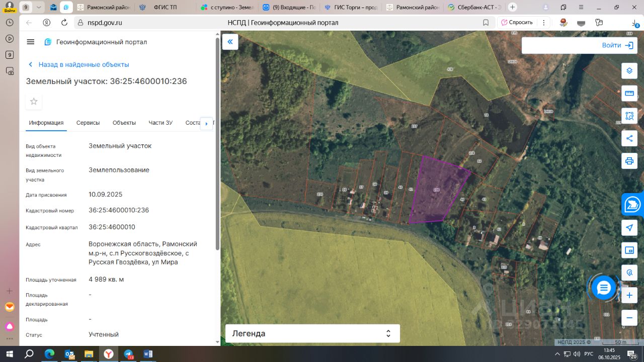The image size is (644, 362).
Task: Click the cadastral quarter 36:25:4600010 value
Action: (x=112, y=227)
